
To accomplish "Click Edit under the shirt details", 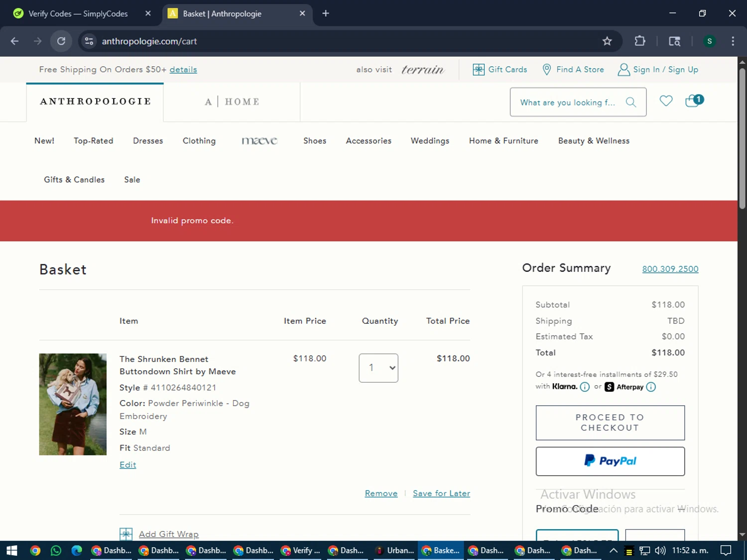I will (127, 465).
